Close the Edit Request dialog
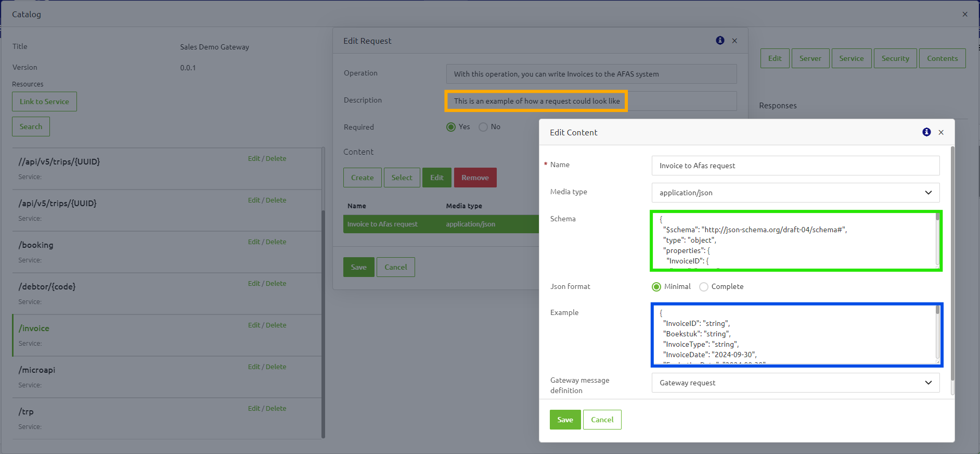 tap(734, 41)
